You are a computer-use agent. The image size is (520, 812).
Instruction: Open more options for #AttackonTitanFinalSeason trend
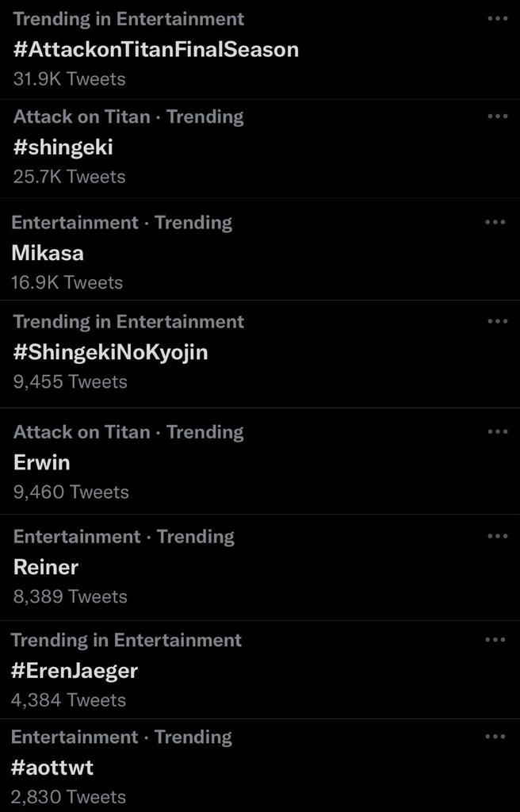496,19
